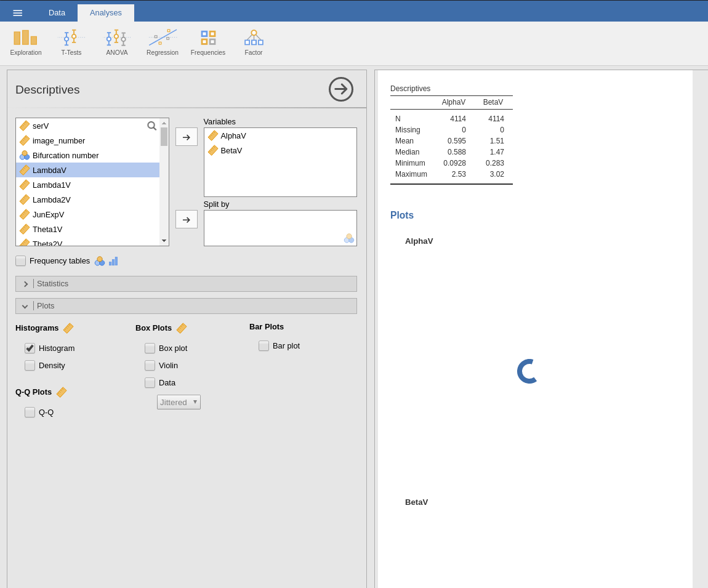This screenshot has width=708, height=588.
Task: Select Lambda1V in the variable list
Action: (x=87, y=185)
